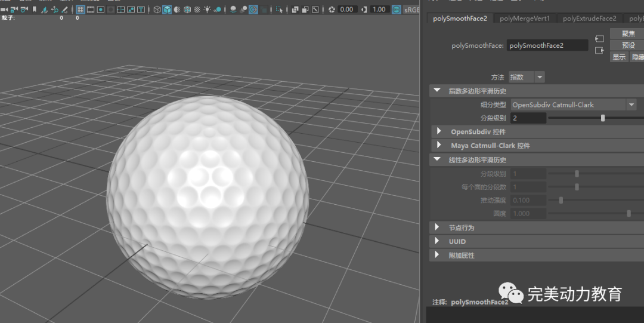The width and height of the screenshot is (644, 323).
Task: Click the use all lights bulb icon
Action: tap(207, 10)
